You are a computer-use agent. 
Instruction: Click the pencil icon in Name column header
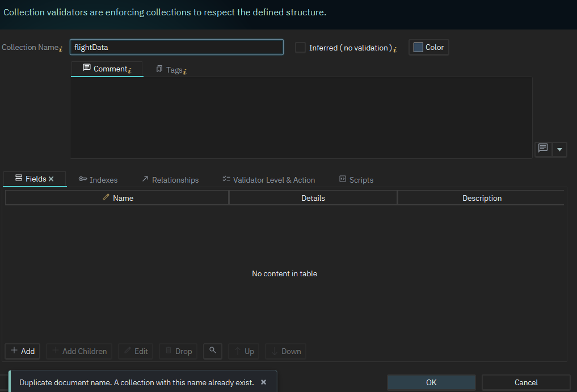tap(106, 197)
